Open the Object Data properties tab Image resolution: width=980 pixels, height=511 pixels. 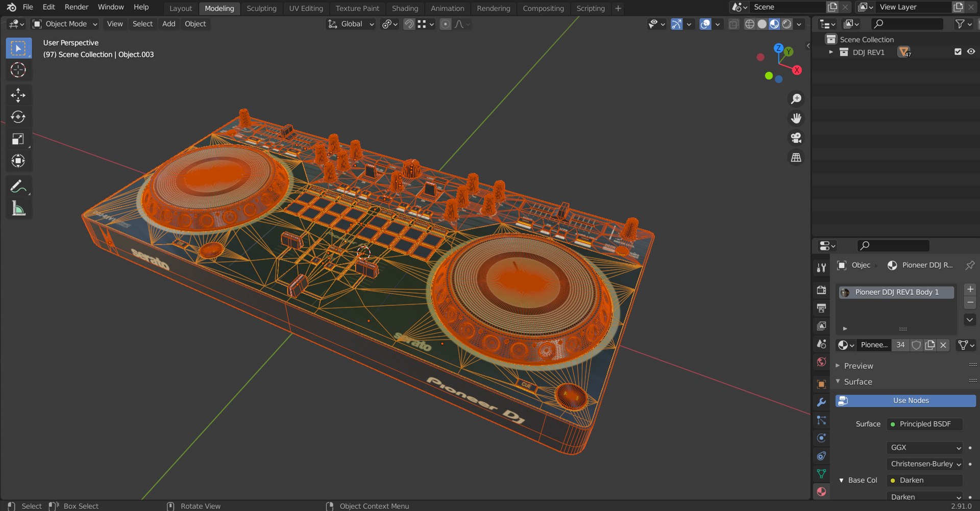(x=821, y=474)
